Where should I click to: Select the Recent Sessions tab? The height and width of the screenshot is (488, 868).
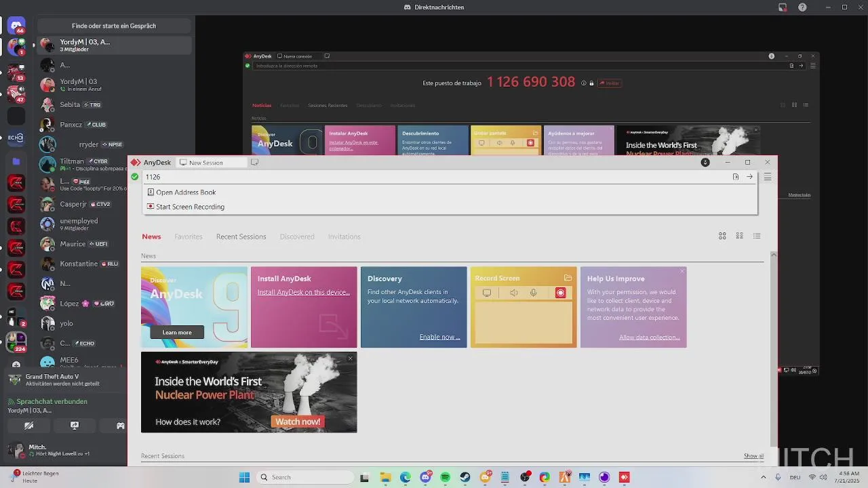pyautogui.click(x=241, y=237)
